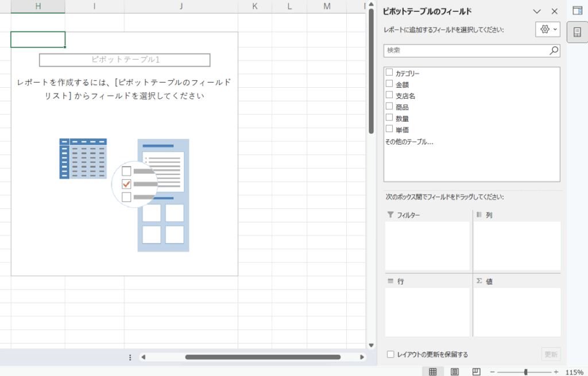Click the zoom out minus icon

click(492, 372)
